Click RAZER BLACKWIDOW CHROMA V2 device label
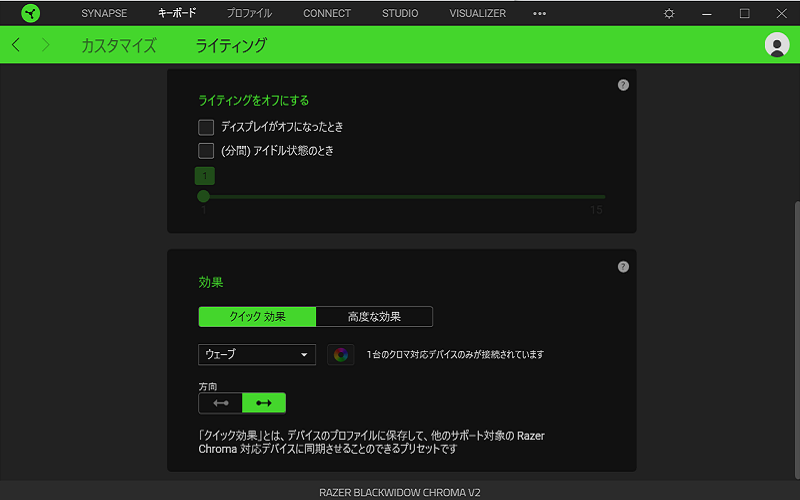Viewport: 800px width, 500px height. [400, 492]
